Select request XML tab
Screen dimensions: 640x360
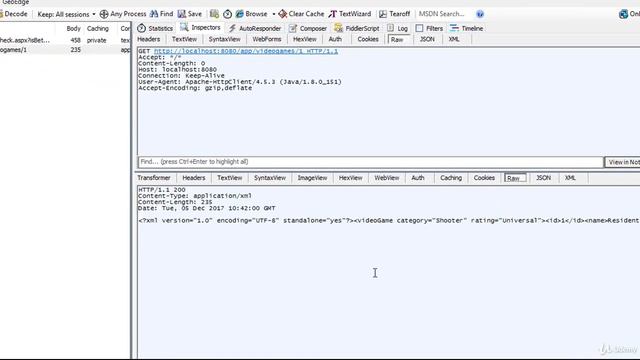454,39
